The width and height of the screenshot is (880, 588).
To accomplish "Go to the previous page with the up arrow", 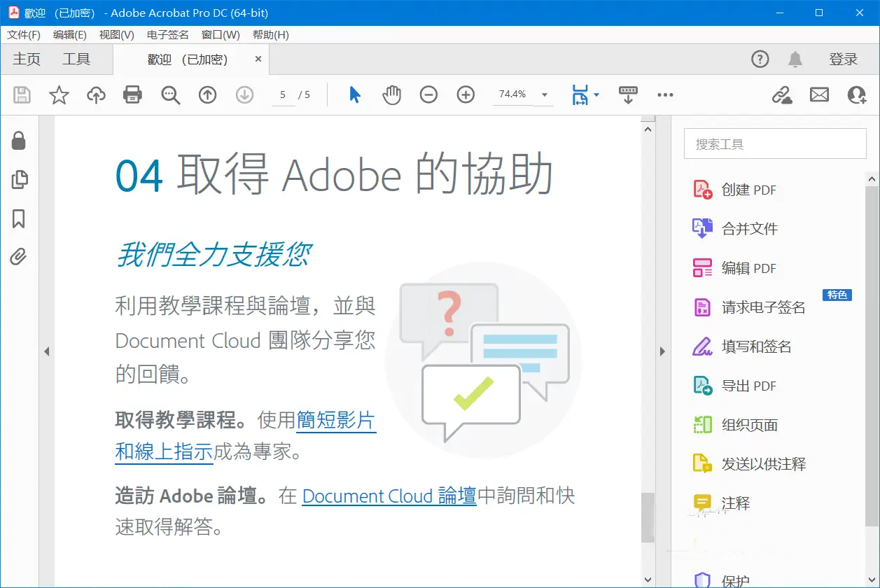I will [x=207, y=94].
